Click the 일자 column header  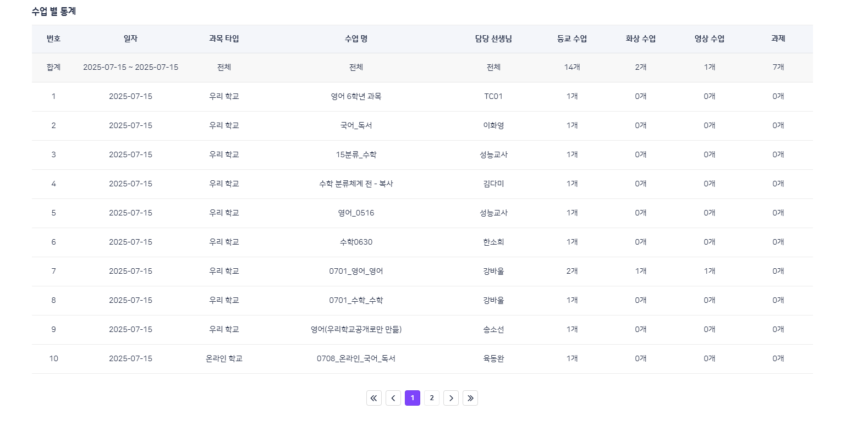[130, 38]
